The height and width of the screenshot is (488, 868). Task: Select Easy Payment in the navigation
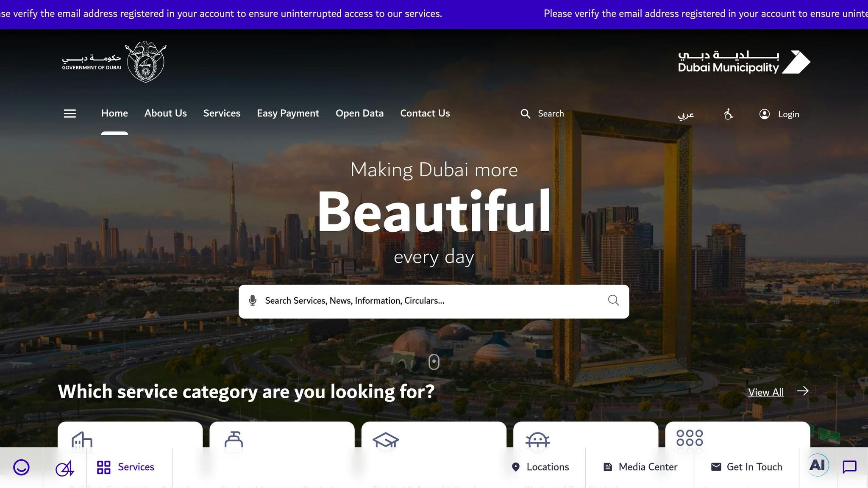(x=288, y=113)
